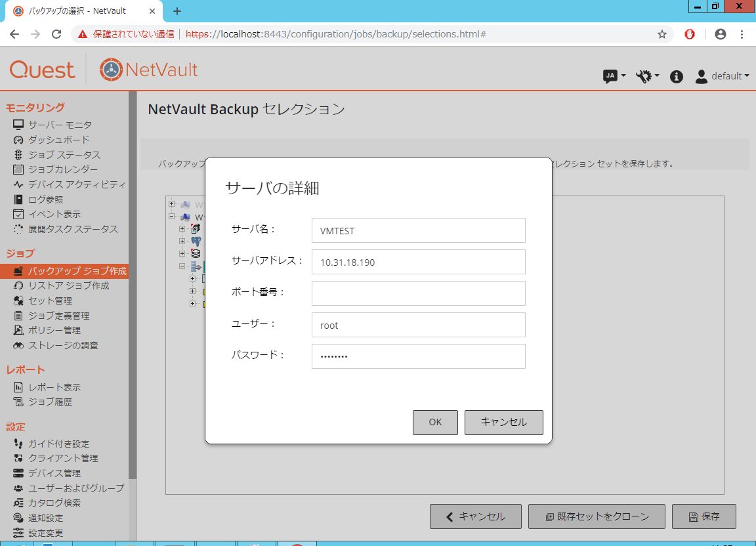Click the ダッシュボード gauge icon
Image resolution: width=756 pixels, height=546 pixels.
tap(18, 140)
